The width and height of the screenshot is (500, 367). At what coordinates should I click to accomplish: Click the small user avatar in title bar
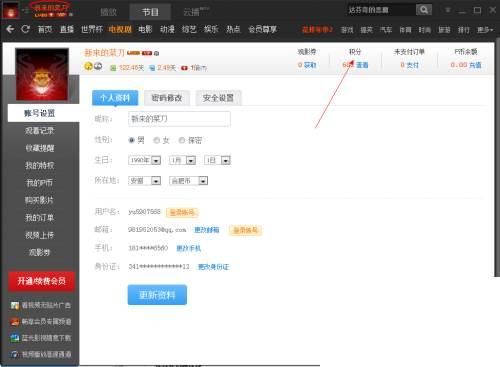click(11, 10)
